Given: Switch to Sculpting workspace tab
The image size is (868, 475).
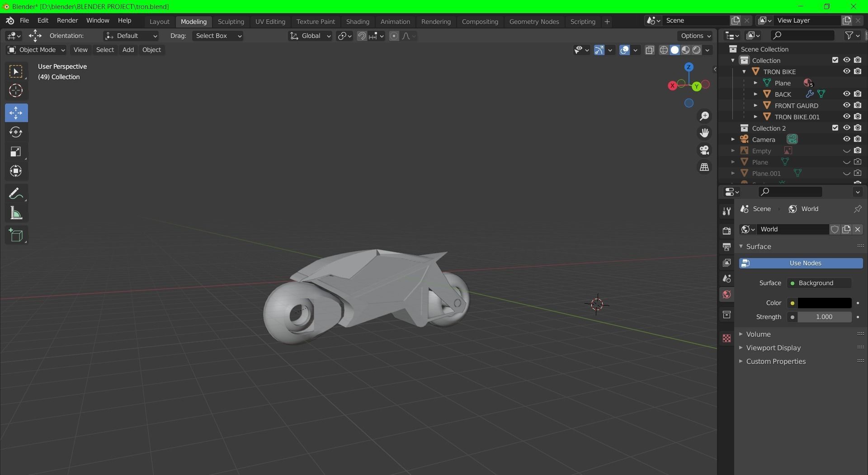Looking at the screenshot, I should point(231,22).
